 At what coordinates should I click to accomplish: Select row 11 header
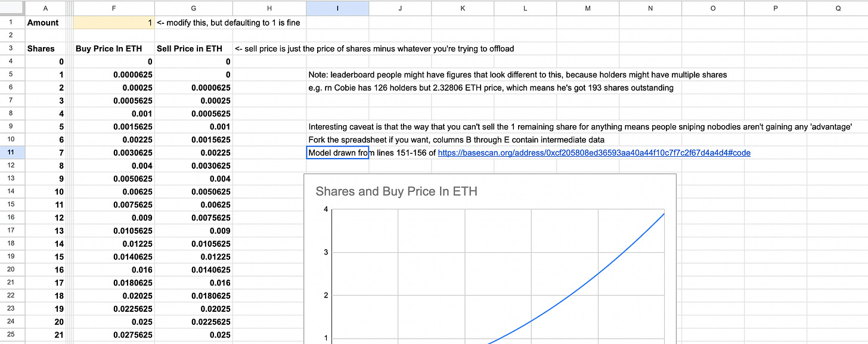(x=12, y=153)
